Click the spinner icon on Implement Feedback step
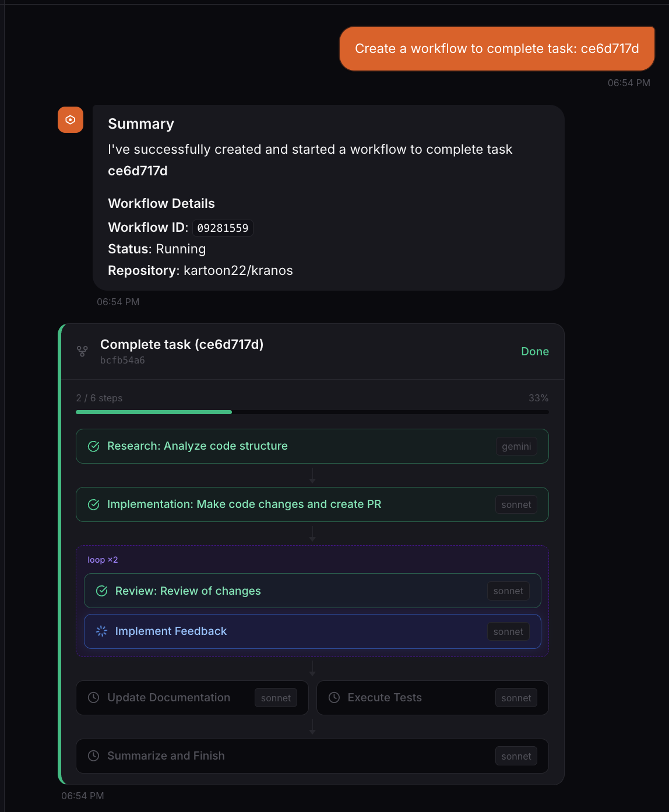The height and width of the screenshot is (812, 669). [101, 631]
